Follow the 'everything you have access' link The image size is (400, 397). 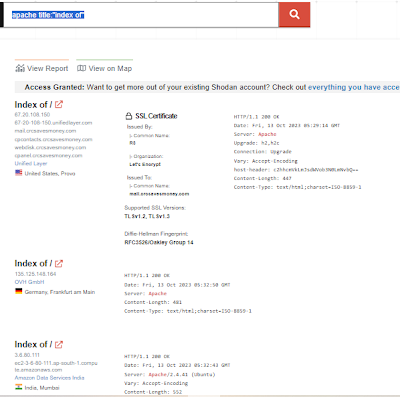pyautogui.click(x=354, y=87)
